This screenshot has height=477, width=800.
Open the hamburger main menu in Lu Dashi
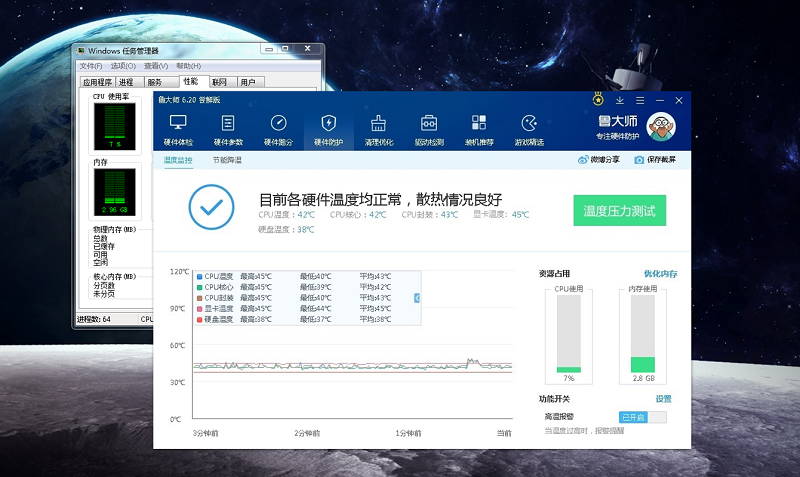640,101
